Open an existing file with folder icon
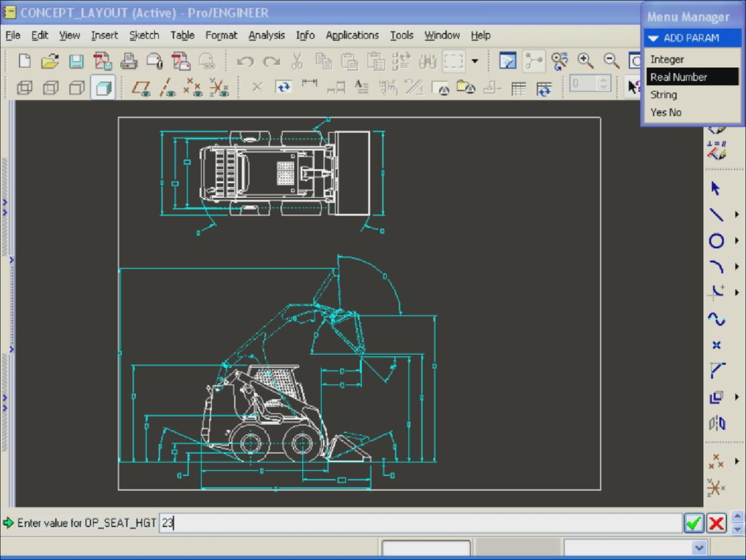Viewport: 746px width, 560px height. [x=50, y=61]
